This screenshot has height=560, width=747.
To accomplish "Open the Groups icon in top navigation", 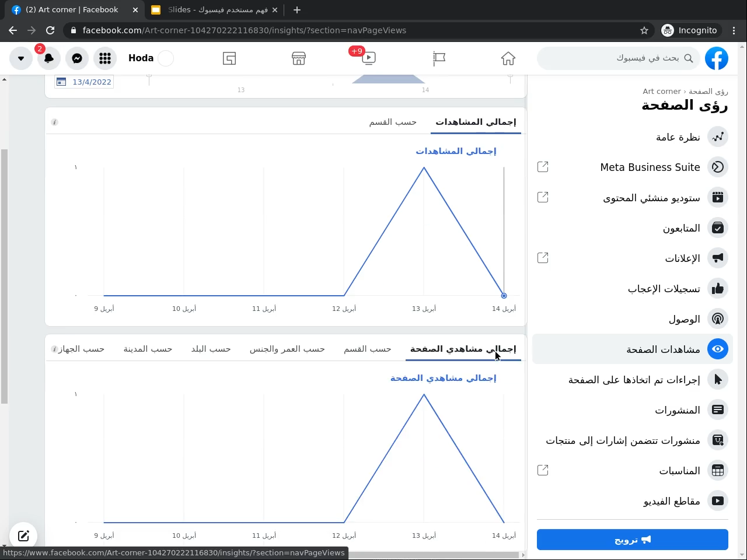I will point(229,58).
